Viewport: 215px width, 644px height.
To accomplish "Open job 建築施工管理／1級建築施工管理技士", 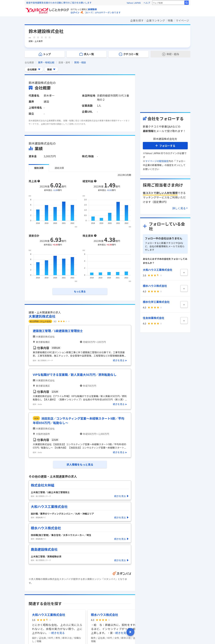I will (x=58, y=331).
